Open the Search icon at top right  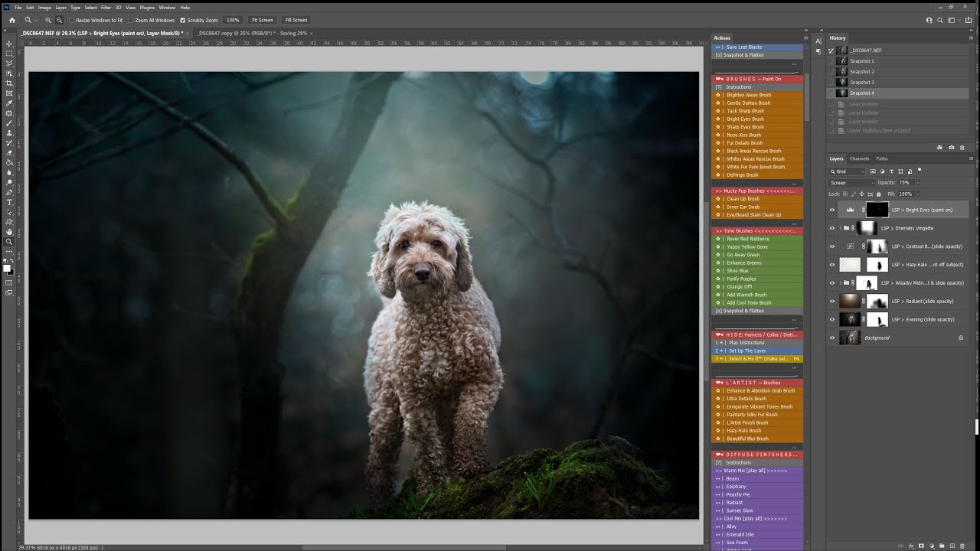coord(940,20)
